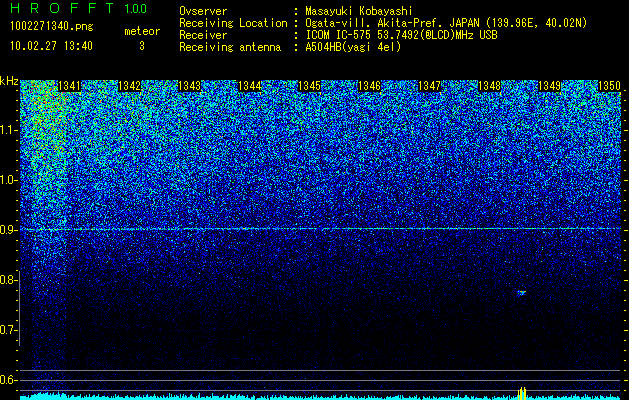The image size is (629, 400).
Task: Click the date stamp 10.02.27 13:40
Action: coord(51,46)
